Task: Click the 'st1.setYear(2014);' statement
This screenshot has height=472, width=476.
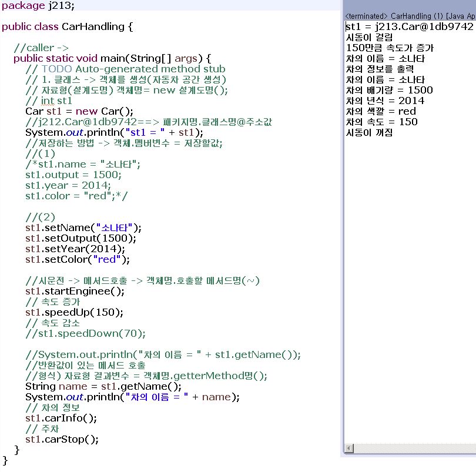Action: (75, 249)
